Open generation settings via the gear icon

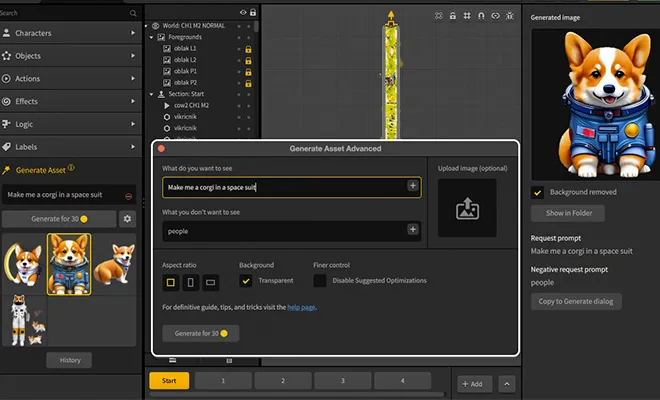[x=127, y=218]
